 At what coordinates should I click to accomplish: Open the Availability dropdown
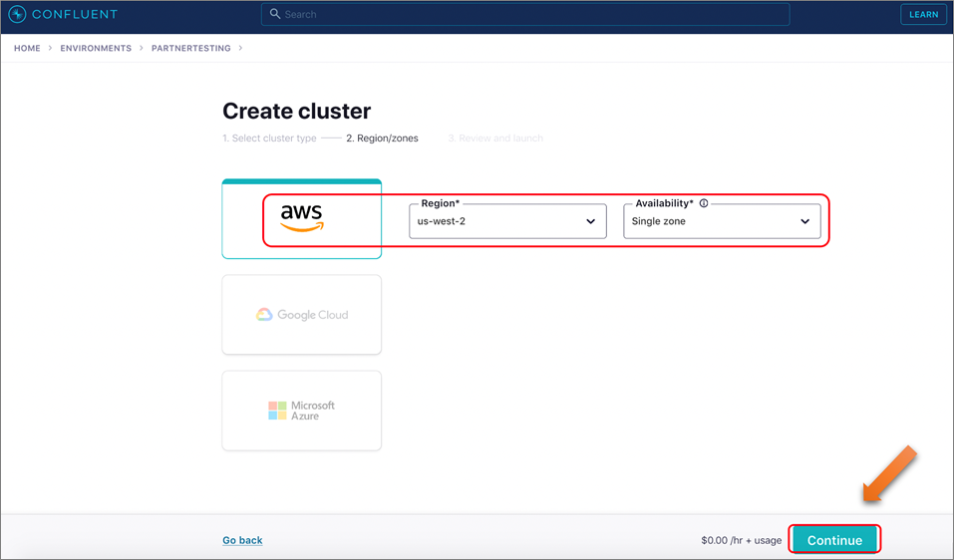point(722,221)
